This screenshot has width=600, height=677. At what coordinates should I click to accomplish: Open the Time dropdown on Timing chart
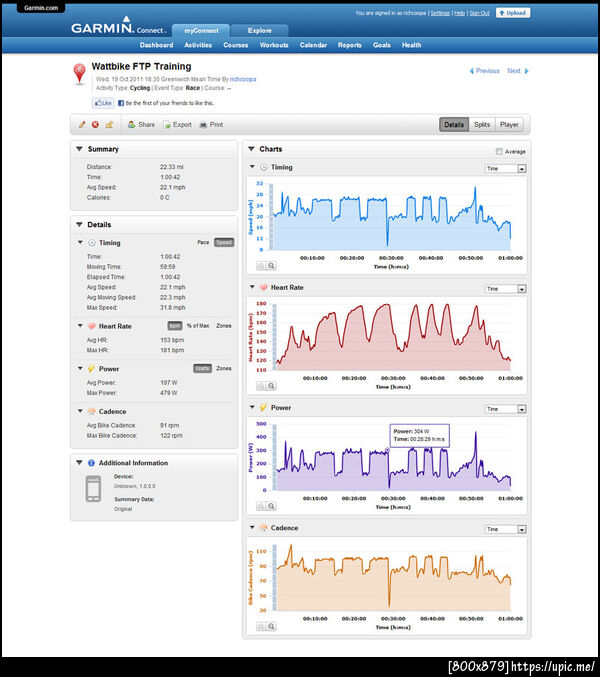505,169
